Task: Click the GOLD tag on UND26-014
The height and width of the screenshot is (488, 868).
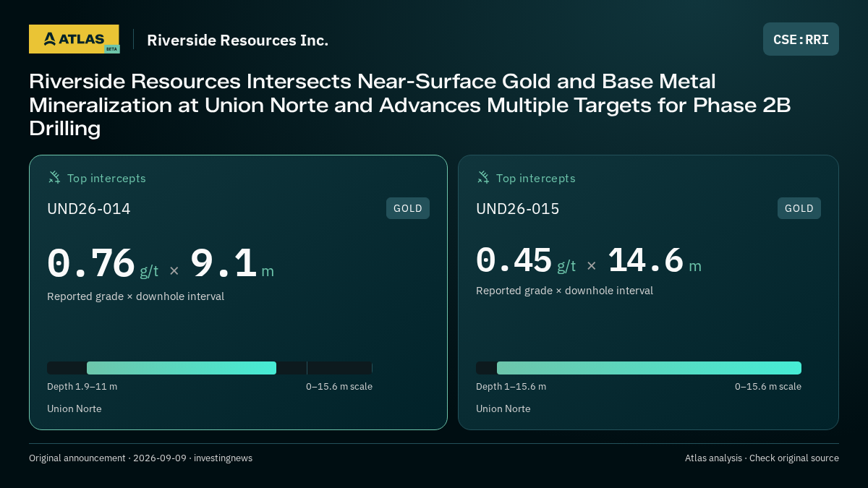Action: tap(408, 208)
